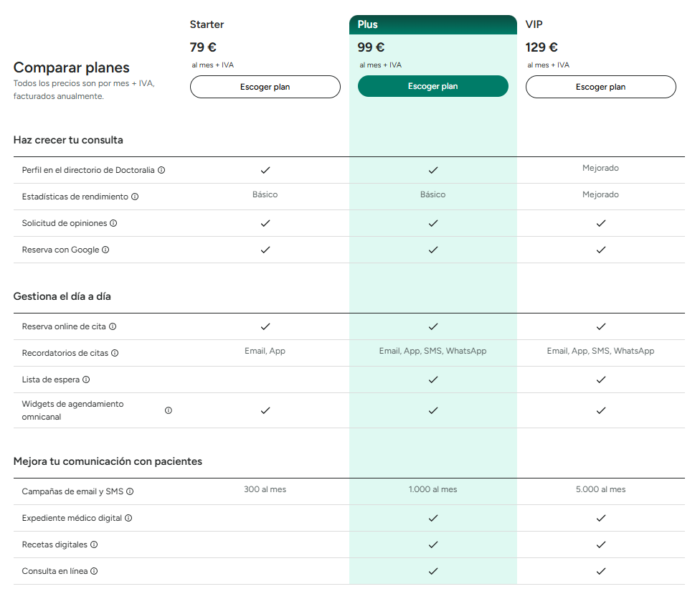Click Expediente médico digital info icon
This screenshot has width=700, height=594.
coord(128,518)
